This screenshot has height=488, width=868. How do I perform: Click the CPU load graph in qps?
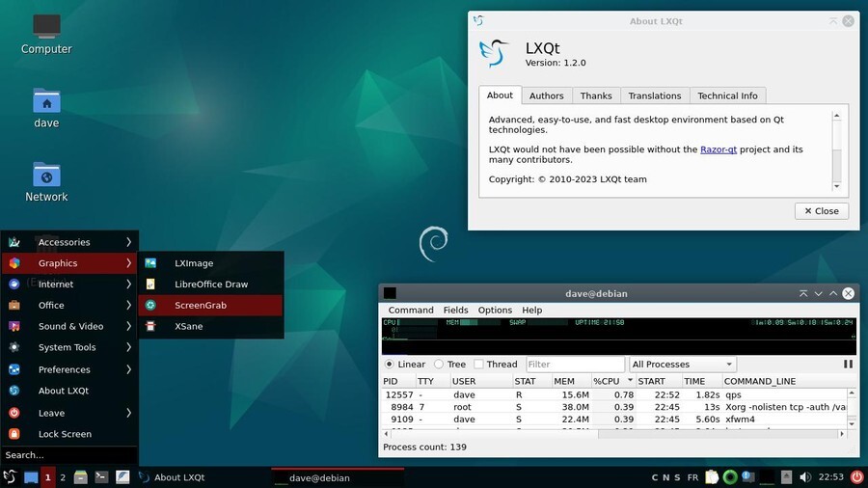click(x=411, y=330)
